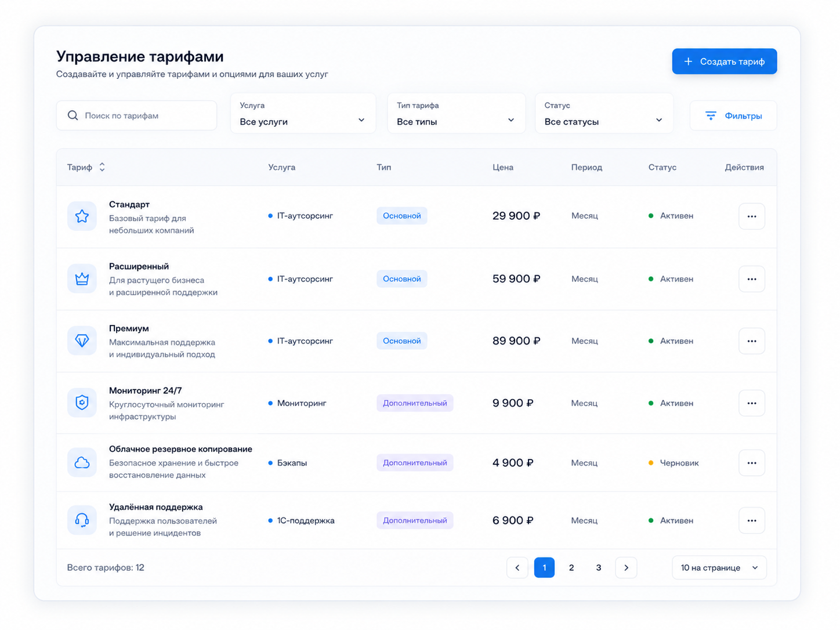The height and width of the screenshot is (630, 840).
Task: Click IT-аутсорсинг in the Стандарт row
Action: [300, 216]
